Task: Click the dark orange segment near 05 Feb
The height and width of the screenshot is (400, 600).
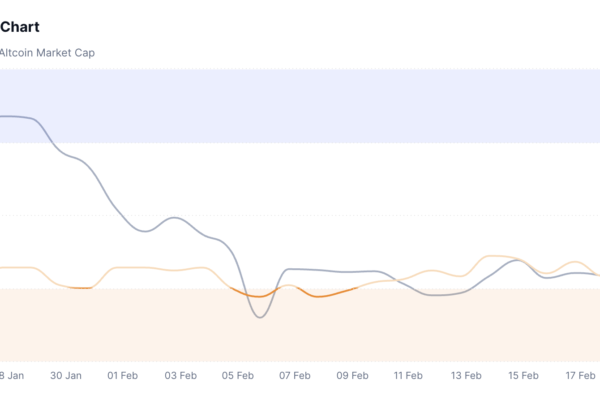Action: [250, 295]
